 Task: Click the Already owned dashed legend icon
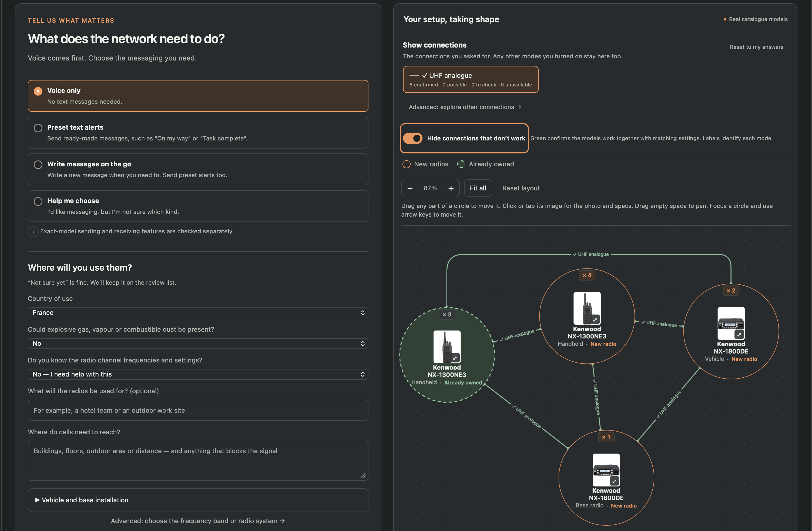(x=461, y=164)
